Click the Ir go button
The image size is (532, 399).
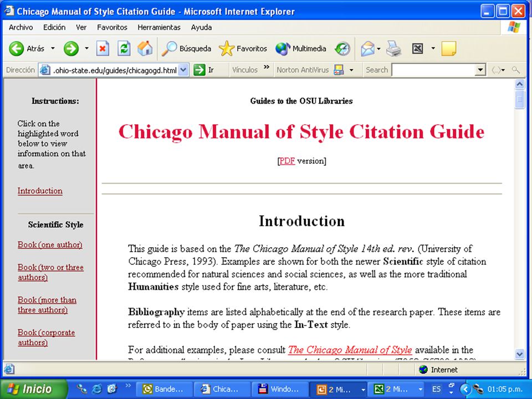203,70
